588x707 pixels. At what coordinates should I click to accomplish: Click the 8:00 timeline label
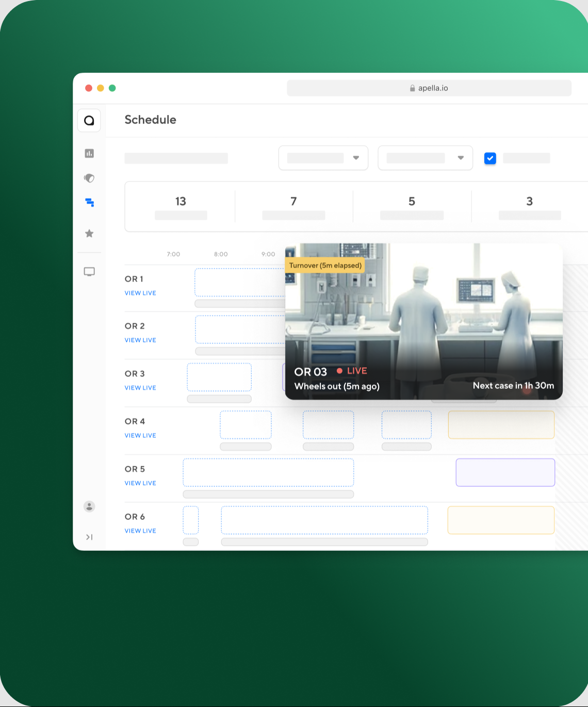point(221,254)
